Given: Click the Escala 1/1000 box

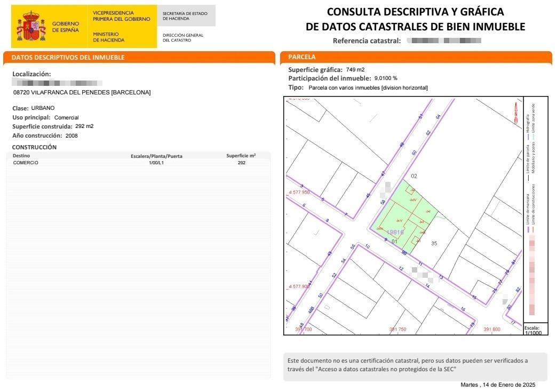Looking at the screenshot, I should click(532, 330).
